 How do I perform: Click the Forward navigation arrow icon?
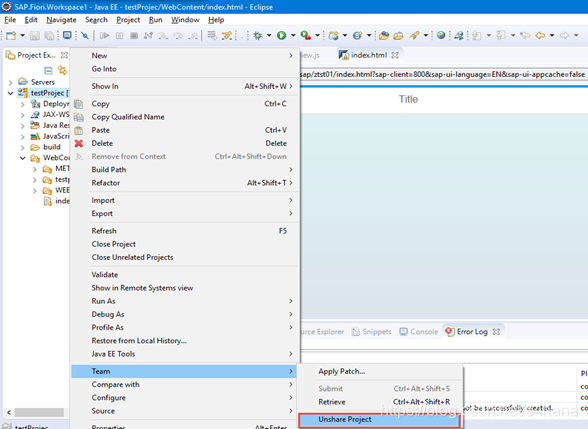coord(564,36)
